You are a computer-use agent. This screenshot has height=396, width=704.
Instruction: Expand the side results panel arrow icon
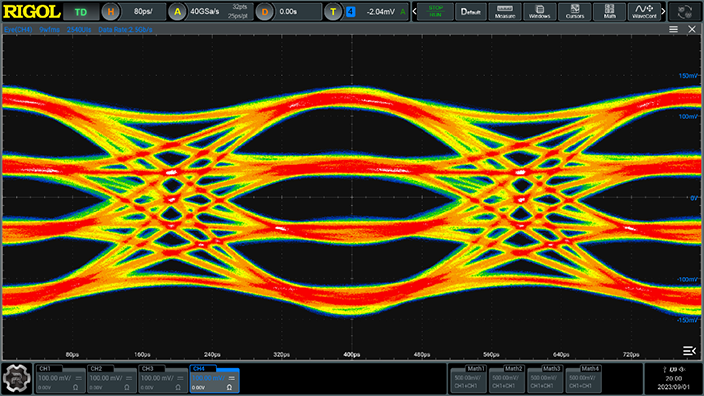click(x=689, y=351)
